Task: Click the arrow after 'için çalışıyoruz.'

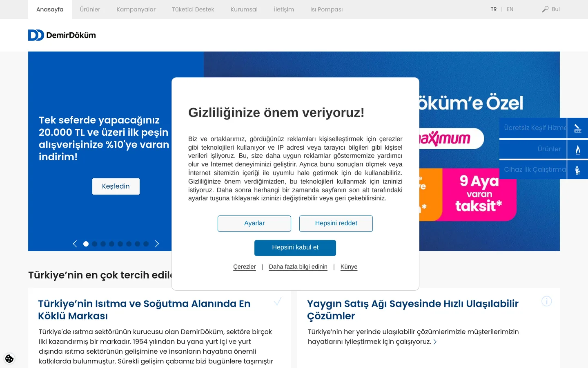Action: 435,342
